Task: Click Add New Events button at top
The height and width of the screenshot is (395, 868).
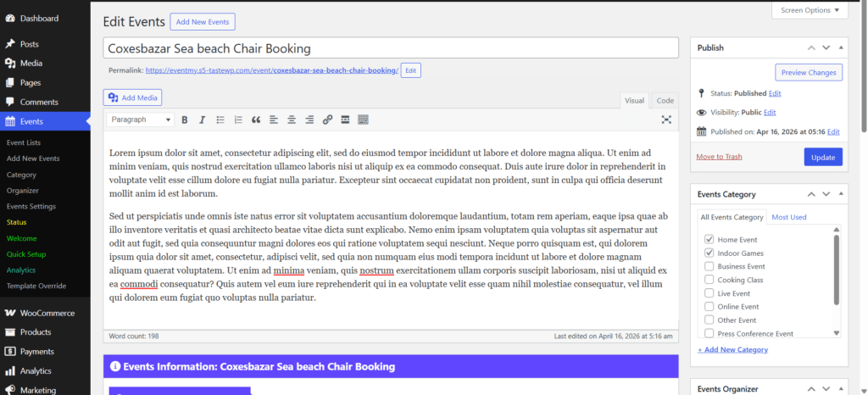Action: pyautogui.click(x=203, y=21)
